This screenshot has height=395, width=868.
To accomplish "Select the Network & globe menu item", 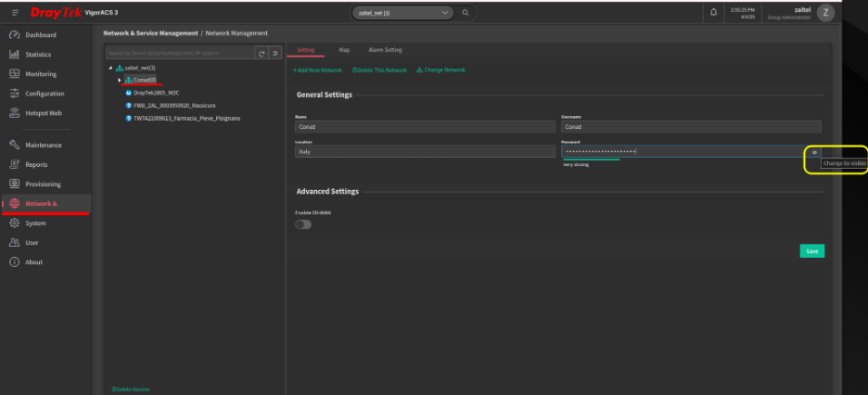I will 46,204.
